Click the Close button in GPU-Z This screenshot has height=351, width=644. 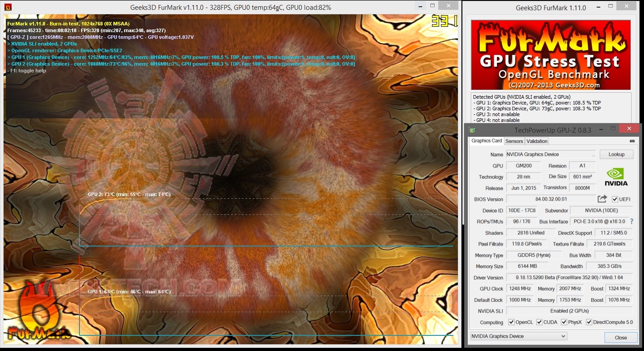tap(620, 337)
